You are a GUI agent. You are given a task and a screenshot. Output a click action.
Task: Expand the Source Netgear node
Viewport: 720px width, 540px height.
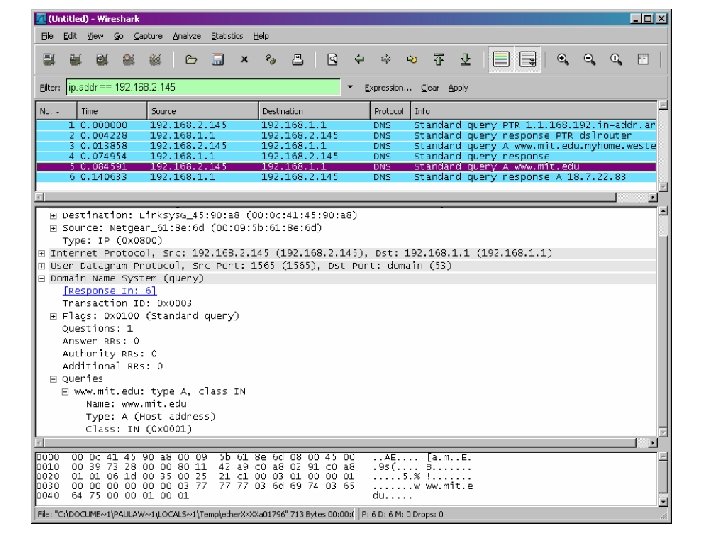(53, 228)
